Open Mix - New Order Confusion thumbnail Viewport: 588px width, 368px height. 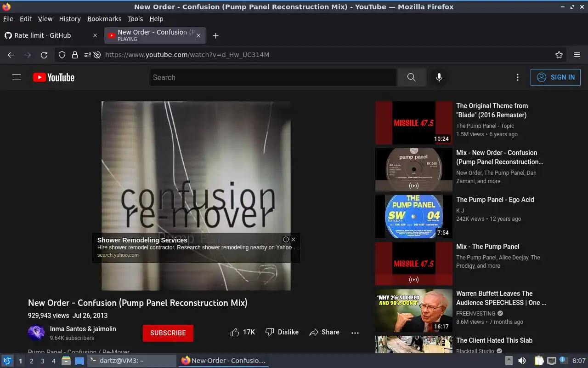click(x=414, y=170)
